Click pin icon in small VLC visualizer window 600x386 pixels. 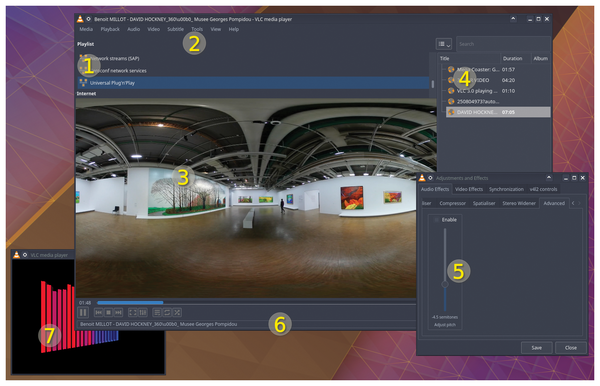pos(25,255)
